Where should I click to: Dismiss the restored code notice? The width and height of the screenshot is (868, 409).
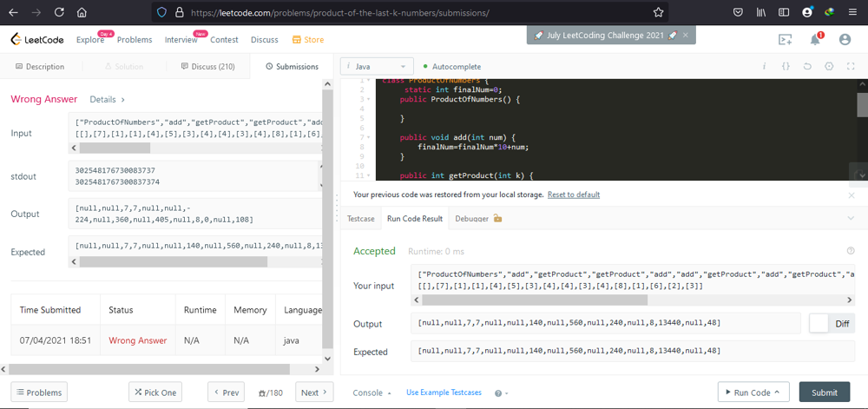(x=852, y=195)
